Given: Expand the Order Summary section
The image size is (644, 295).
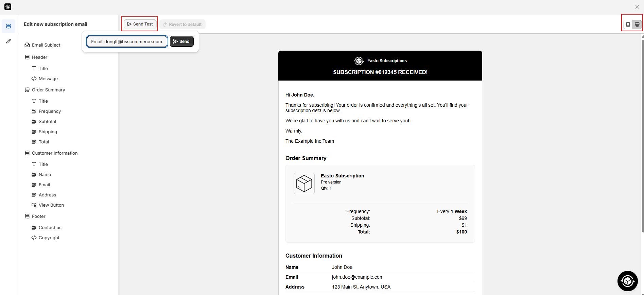Looking at the screenshot, I should (x=48, y=90).
